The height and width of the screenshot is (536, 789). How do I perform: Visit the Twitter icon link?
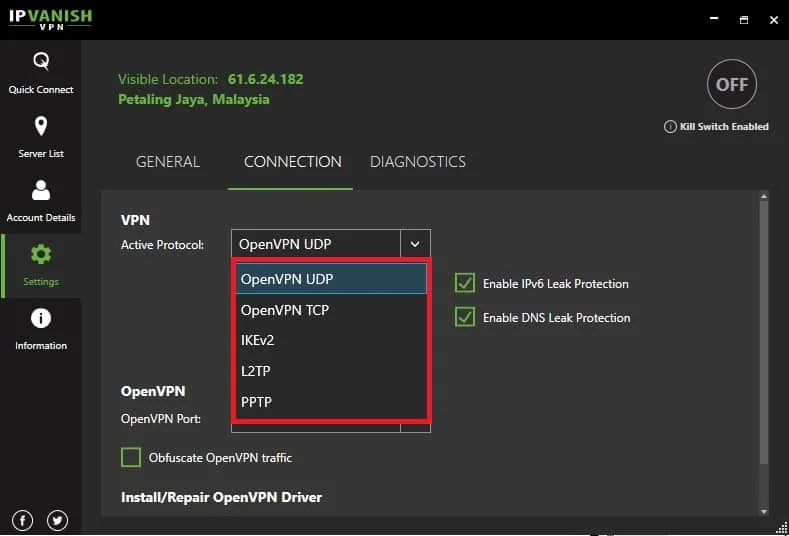click(57, 520)
